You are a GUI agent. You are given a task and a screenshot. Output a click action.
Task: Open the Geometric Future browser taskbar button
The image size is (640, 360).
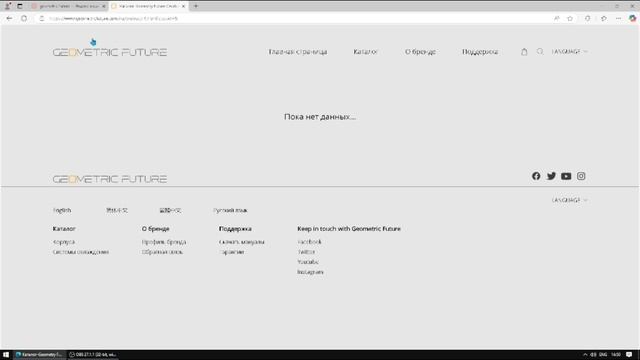pyautogui.click(x=39, y=354)
